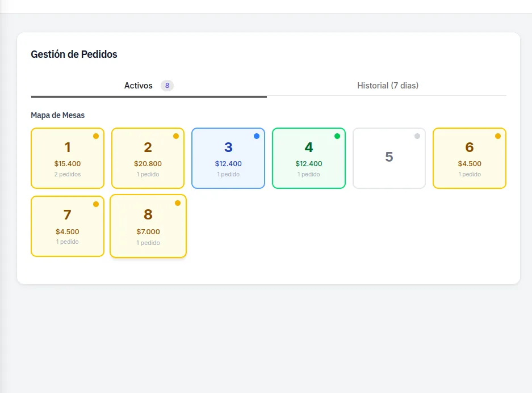
Task: Click the Gestión de Pedidos title
Action: (x=74, y=54)
